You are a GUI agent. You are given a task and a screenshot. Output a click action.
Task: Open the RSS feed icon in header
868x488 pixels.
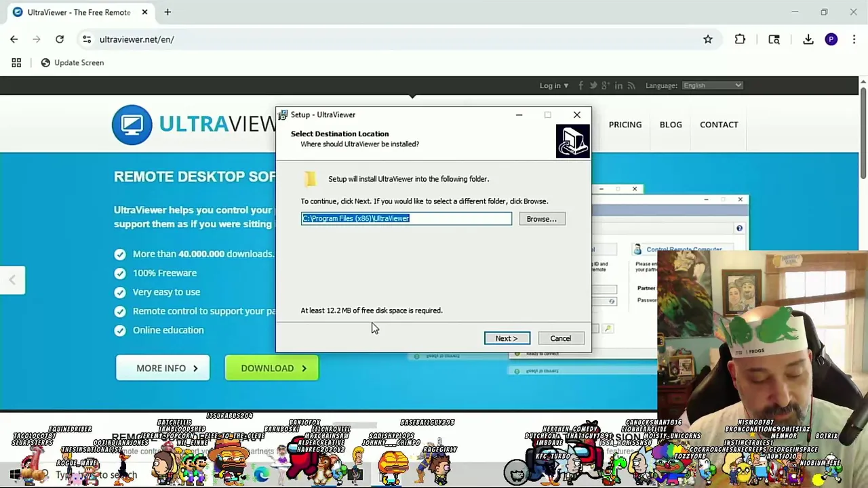[631, 85]
